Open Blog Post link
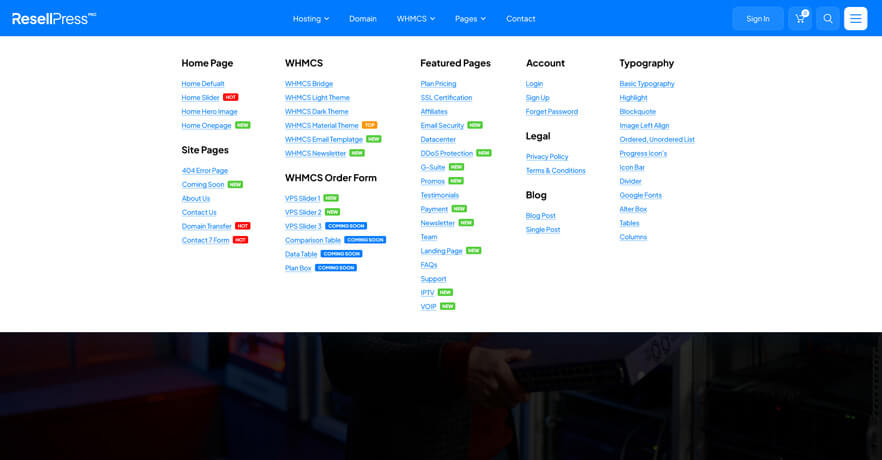Image resolution: width=882 pixels, height=460 pixels. (541, 216)
